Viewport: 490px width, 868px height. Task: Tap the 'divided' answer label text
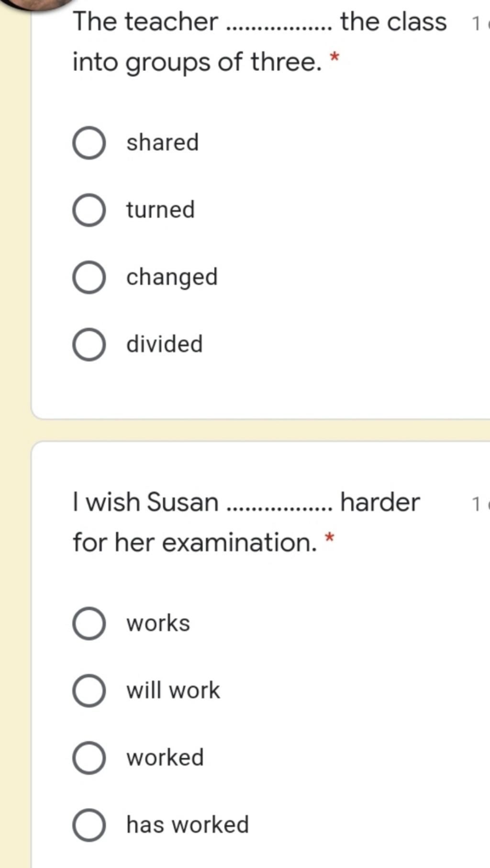tap(164, 345)
